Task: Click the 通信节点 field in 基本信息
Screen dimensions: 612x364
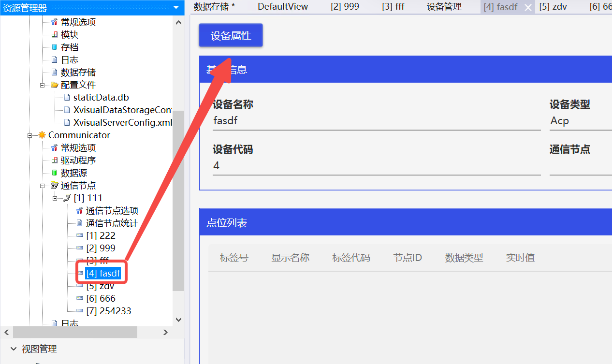Action: tap(581, 166)
